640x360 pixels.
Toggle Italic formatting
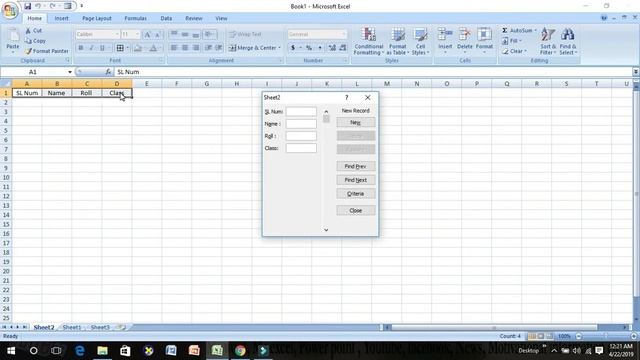tap(91, 48)
